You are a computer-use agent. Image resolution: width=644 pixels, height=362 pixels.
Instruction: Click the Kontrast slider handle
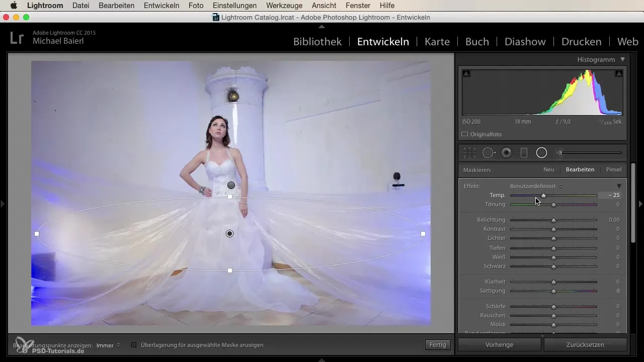tap(553, 229)
